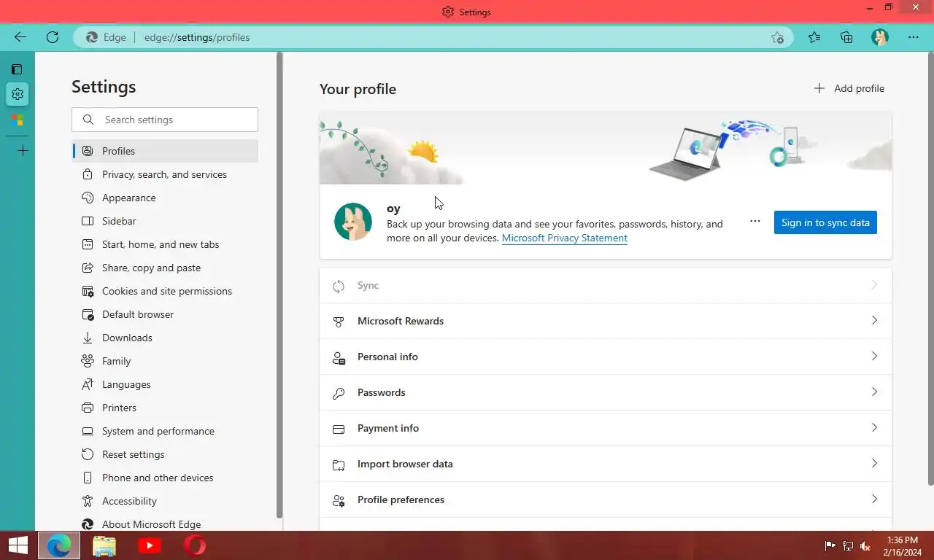The height and width of the screenshot is (560, 934).
Task: Open the Windows Start menu
Action: click(x=18, y=545)
